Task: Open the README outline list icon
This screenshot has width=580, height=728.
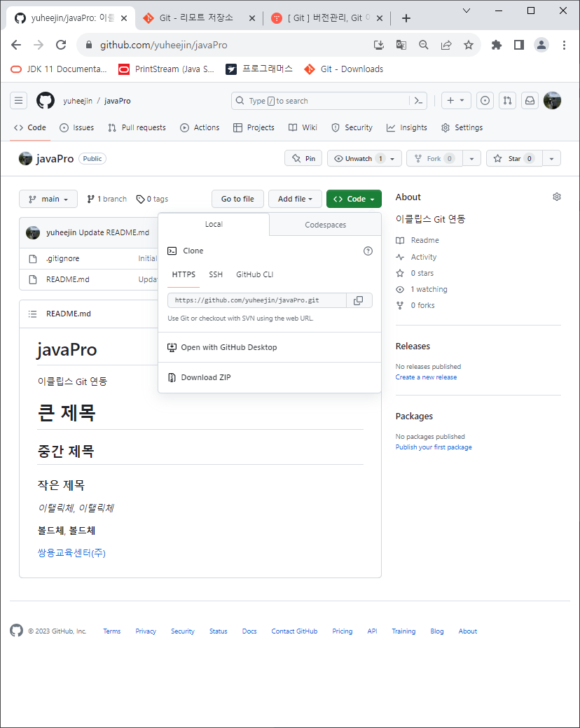Action: point(32,314)
